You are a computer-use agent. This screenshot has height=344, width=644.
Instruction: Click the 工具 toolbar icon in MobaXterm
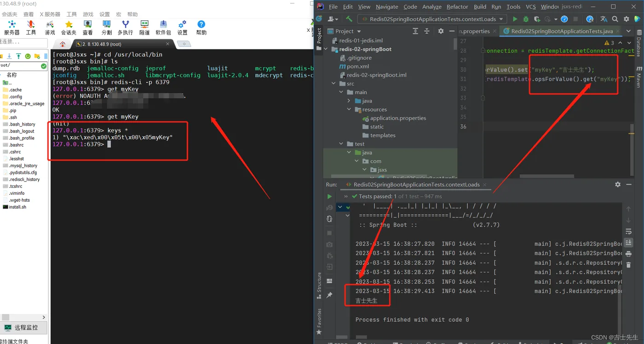pos(31,28)
